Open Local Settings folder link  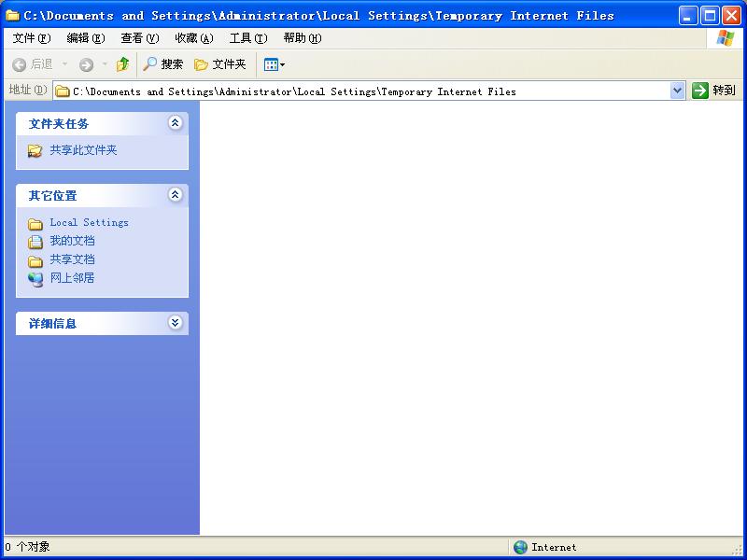point(89,222)
